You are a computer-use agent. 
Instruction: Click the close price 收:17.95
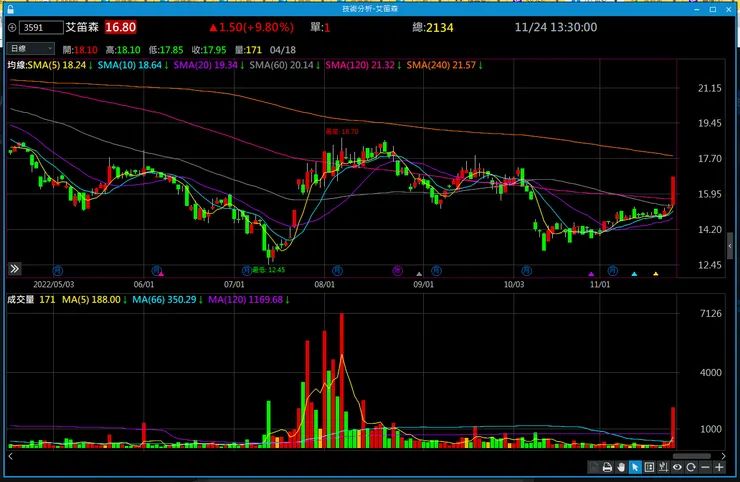[x=209, y=50]
